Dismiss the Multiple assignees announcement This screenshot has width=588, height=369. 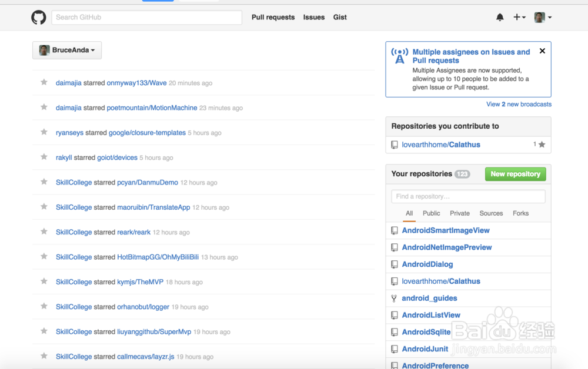(542, 51)
